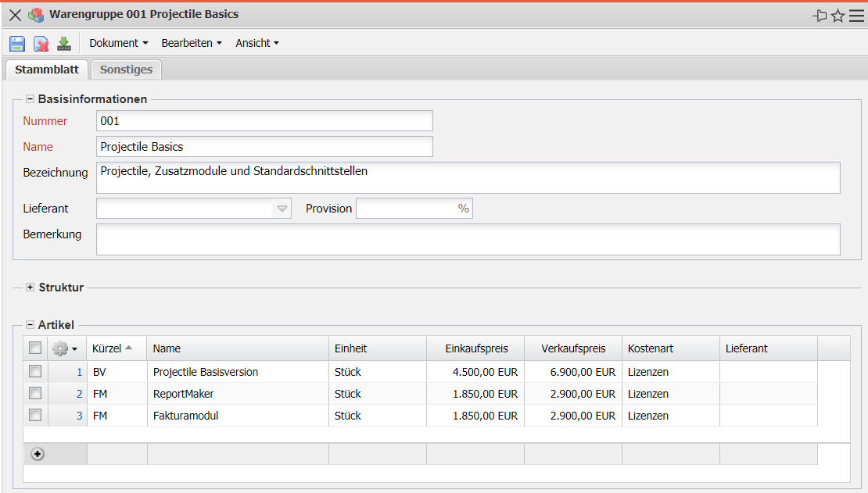Add new article row with plus icon
Image resolution: width=868 pixels, height=493 pixels.
[x=38, y=454]
